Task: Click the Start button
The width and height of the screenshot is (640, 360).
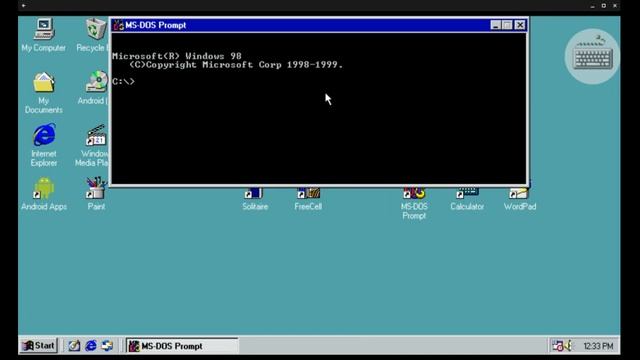Action: point(39,346)
